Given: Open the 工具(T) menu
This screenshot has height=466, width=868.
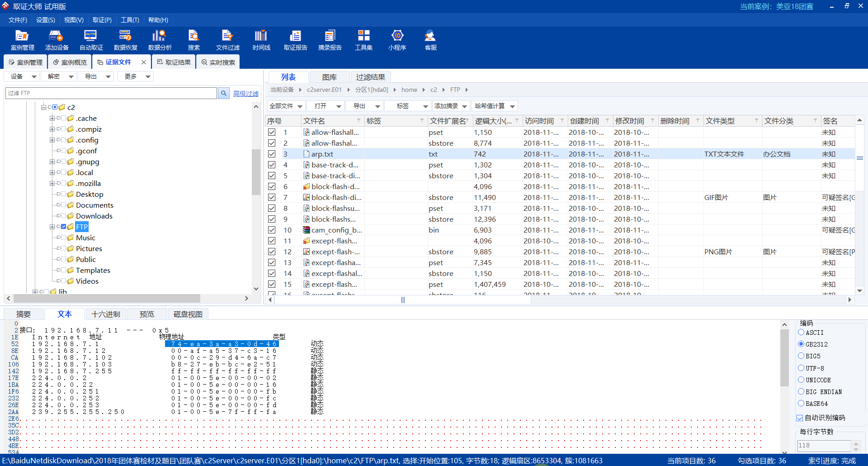Looking at the screenshot, I should [x=130, y=20].
